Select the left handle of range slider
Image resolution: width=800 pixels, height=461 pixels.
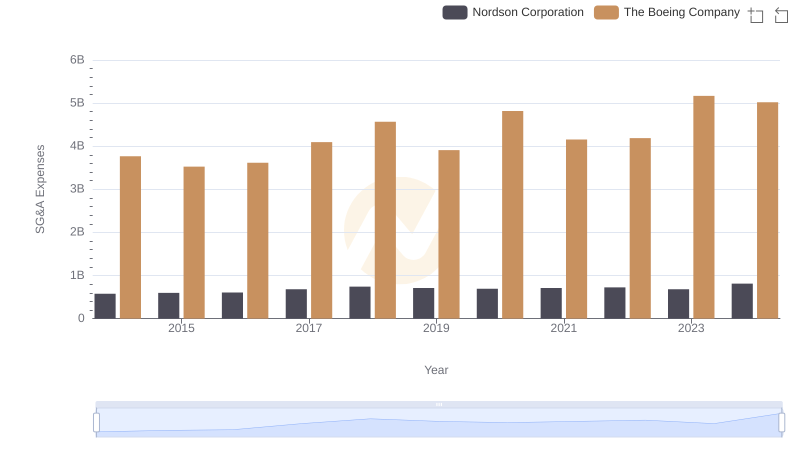pos(96,423)
